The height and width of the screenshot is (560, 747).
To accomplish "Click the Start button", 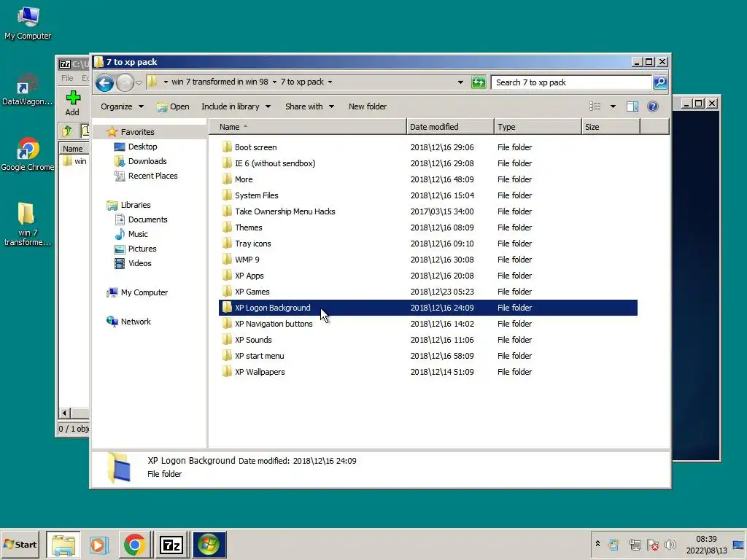I will pos(20,545).
